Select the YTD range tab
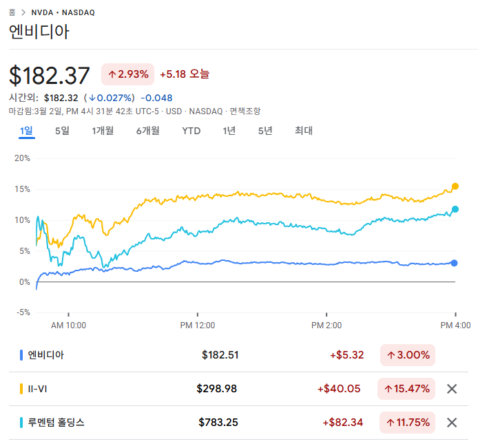478x448 pixels. [191, 131]
